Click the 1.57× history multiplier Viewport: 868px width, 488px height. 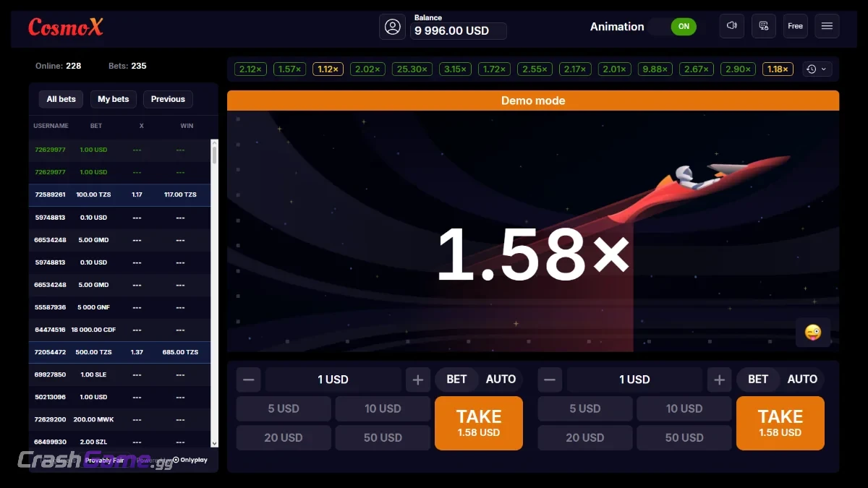tap(289, 69)
